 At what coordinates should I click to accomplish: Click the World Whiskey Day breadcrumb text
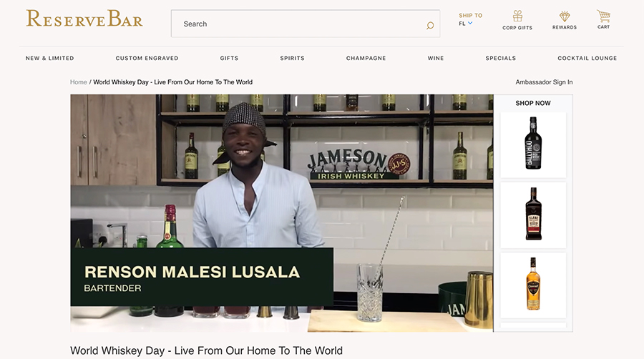click(x=173, y=82)
